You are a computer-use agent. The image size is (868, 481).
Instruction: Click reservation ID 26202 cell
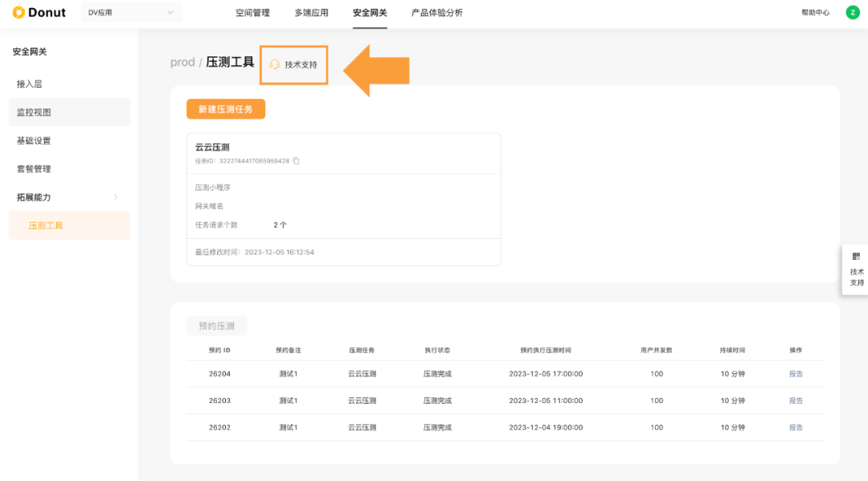[x=219, y=427]
